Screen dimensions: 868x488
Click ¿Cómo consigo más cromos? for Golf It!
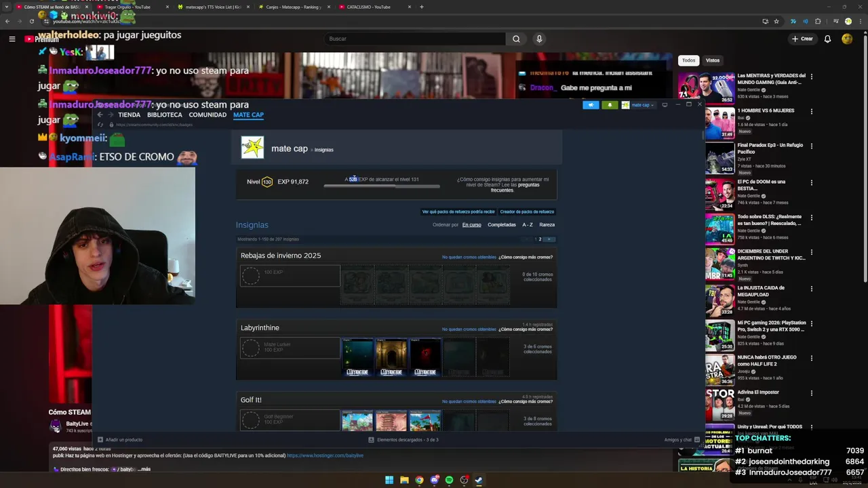tap(526, 401)
